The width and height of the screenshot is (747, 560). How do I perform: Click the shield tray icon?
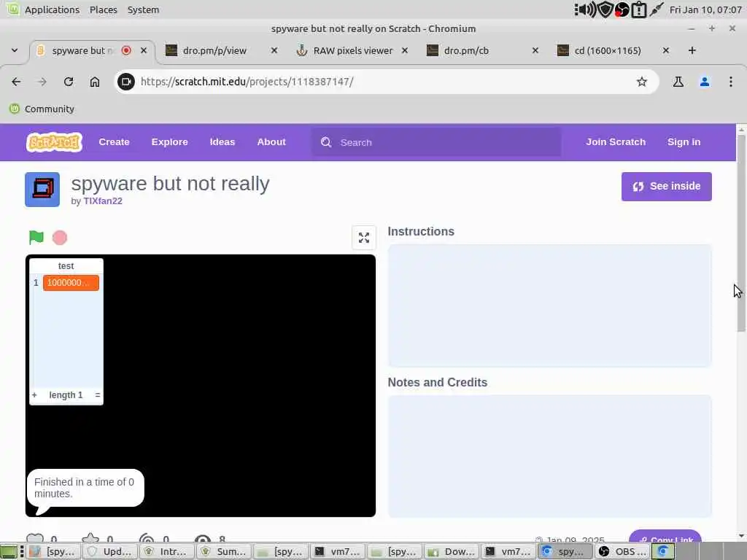tap(605, 9)
